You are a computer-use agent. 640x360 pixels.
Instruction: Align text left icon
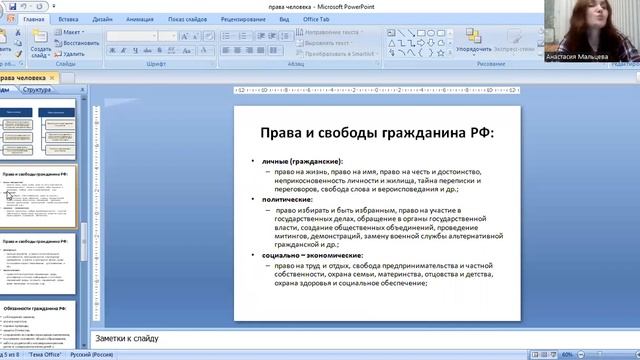point(226,50)
